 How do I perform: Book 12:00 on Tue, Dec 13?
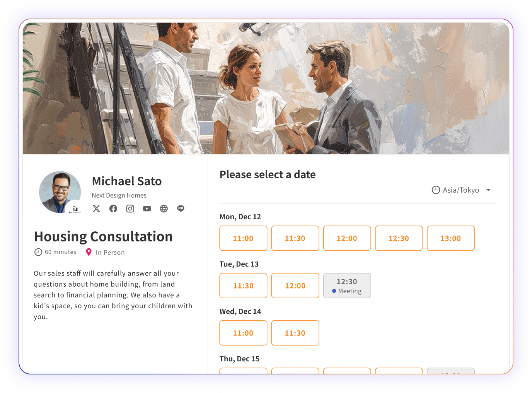(x=295, y=285)
